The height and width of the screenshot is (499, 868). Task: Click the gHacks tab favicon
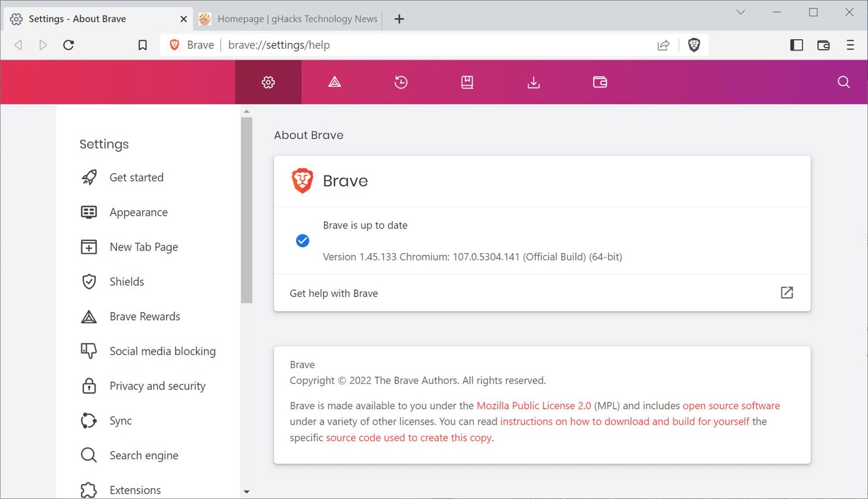tap(205, 19)
